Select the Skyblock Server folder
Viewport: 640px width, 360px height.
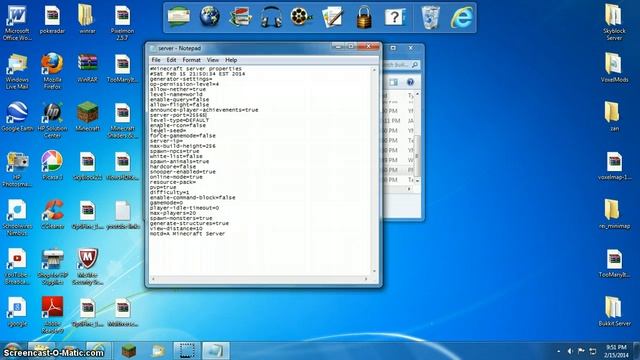coord(614,22)
